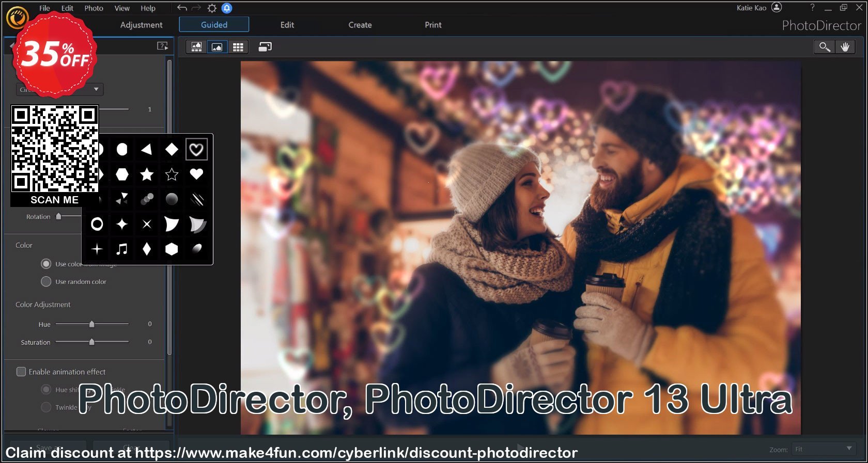The height and width of the screenshot is (463, 868).
Task: Select Use random color option
Action: [x=46, y=281]
